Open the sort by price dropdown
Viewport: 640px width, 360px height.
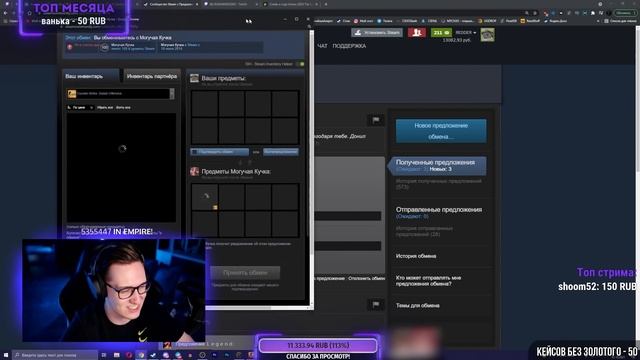[80, 108]
